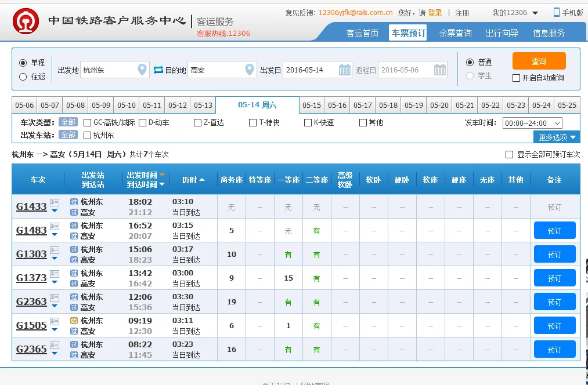Click the location pin icon beside 高安
This screenshot has width=588, height=385.
point(250,69)
